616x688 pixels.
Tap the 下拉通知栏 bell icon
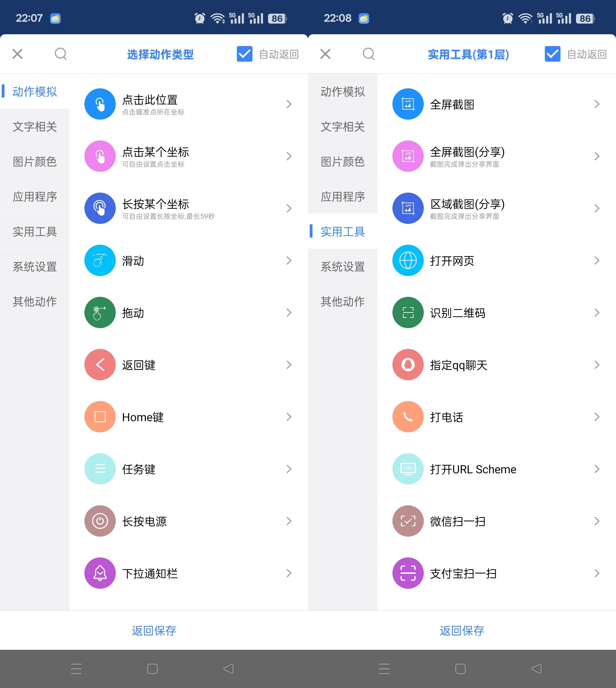(100, 573)
